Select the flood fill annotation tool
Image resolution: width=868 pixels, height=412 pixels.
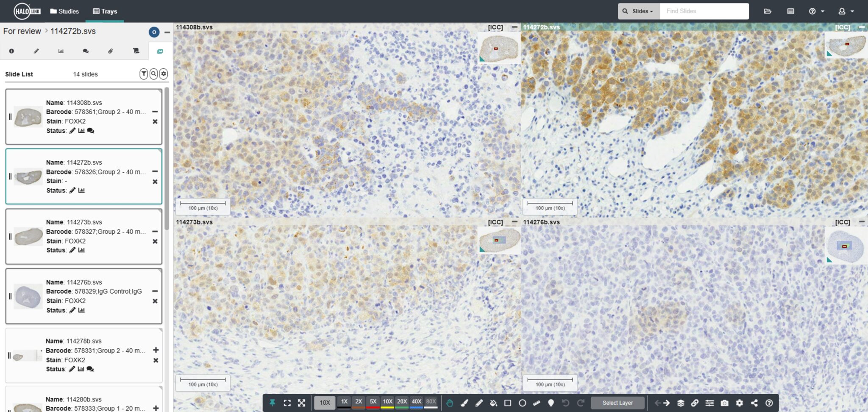494,403
